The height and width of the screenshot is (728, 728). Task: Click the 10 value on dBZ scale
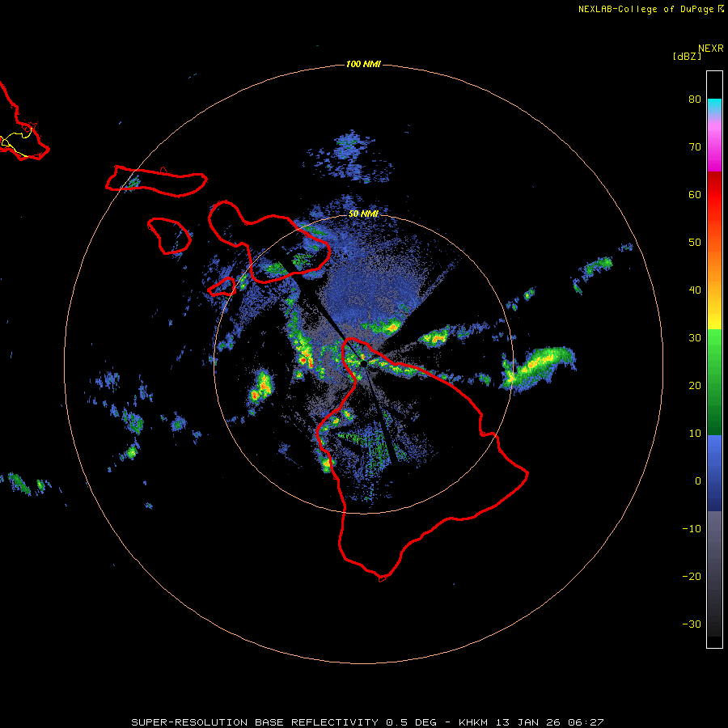click(x=695, y=434)
